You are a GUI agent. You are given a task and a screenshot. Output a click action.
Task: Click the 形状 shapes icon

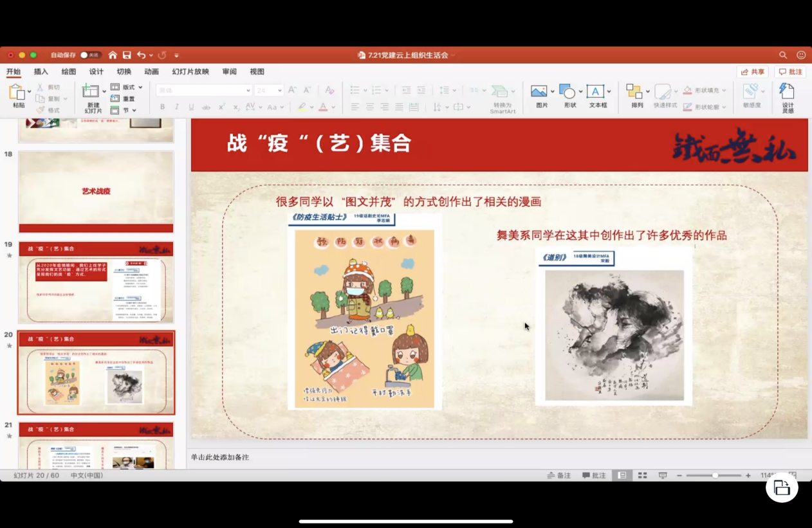tap(567, 91)
